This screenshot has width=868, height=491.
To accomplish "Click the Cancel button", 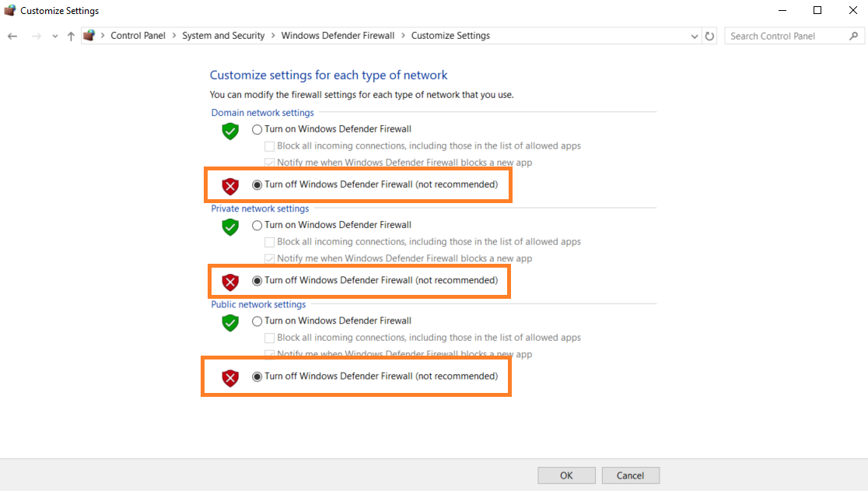I will click(x=630, y=475).
